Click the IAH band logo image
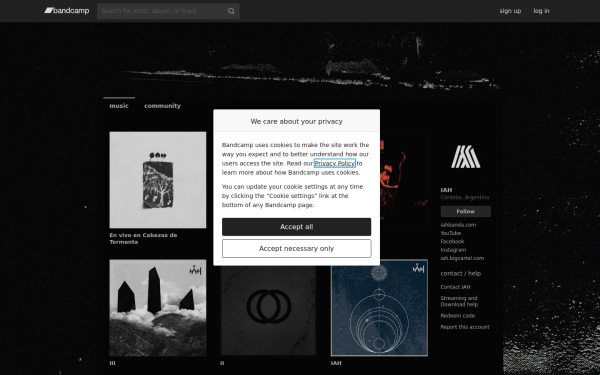 click(x=465, y=157)
